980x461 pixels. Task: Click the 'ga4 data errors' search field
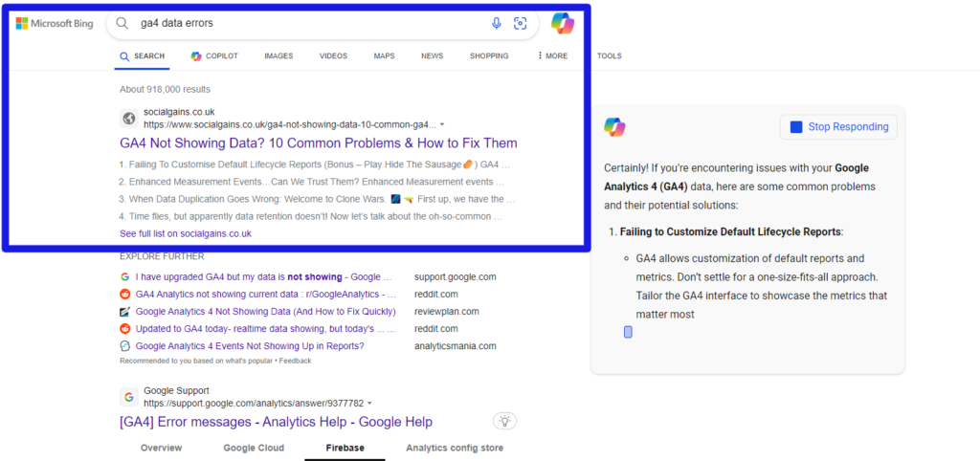point(313,23)
